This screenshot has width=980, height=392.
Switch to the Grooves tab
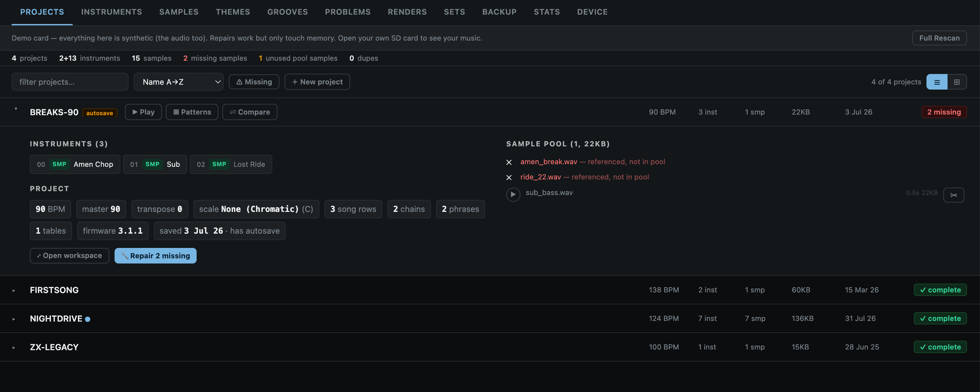tap(287, 12)
